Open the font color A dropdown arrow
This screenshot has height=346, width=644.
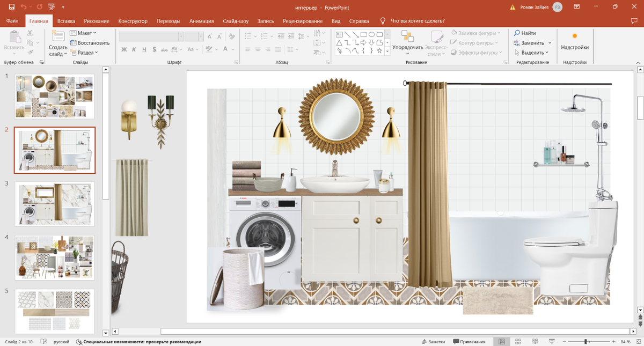pyautogui.click(x=233, y=49)
